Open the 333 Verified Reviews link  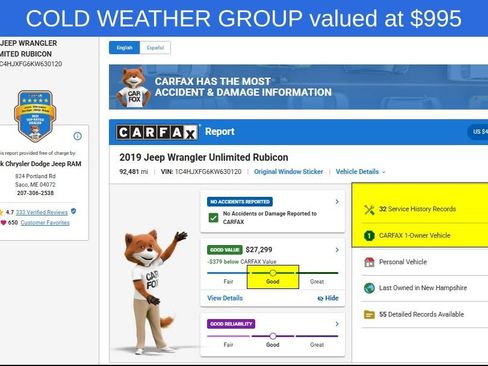42,212
